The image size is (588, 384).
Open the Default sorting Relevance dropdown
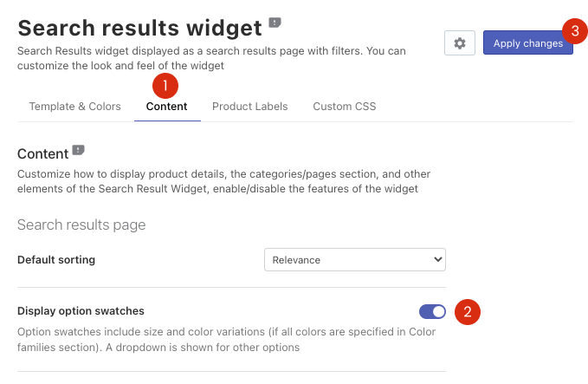click(355, 260)
